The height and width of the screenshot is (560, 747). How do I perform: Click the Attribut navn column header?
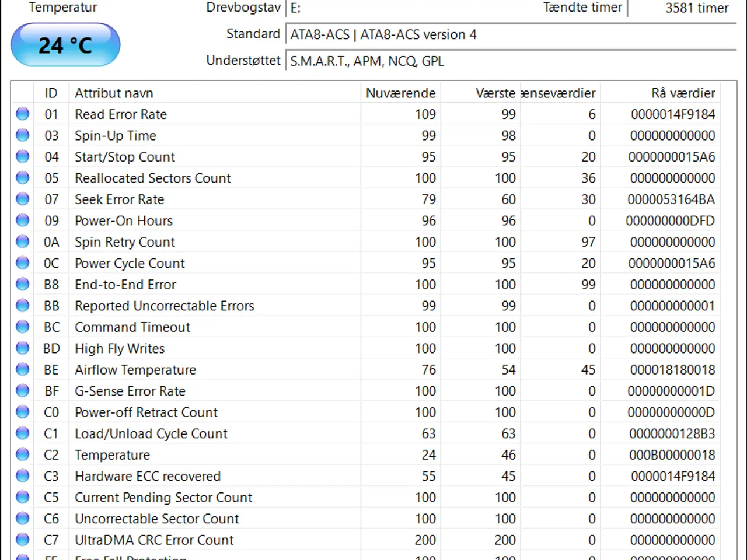coord(215,93)
